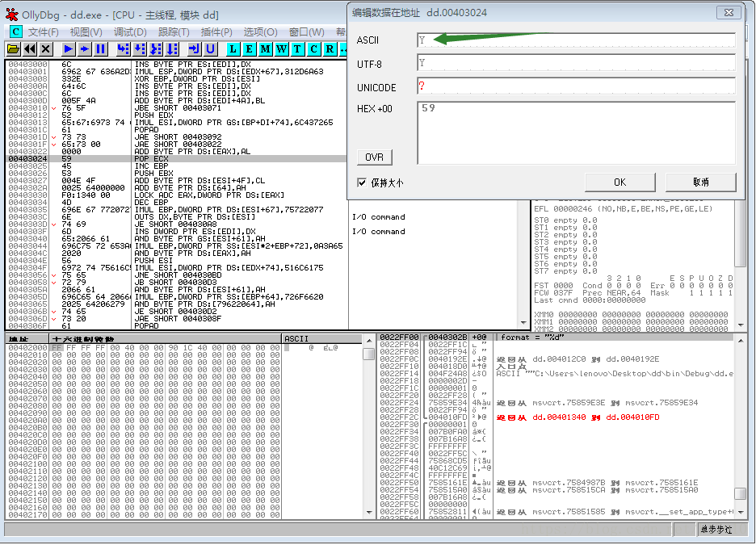This screenshot has height=545, width=756.
Task: Click the info pane scroll down arrow
Action: click(x=523, y=323)
